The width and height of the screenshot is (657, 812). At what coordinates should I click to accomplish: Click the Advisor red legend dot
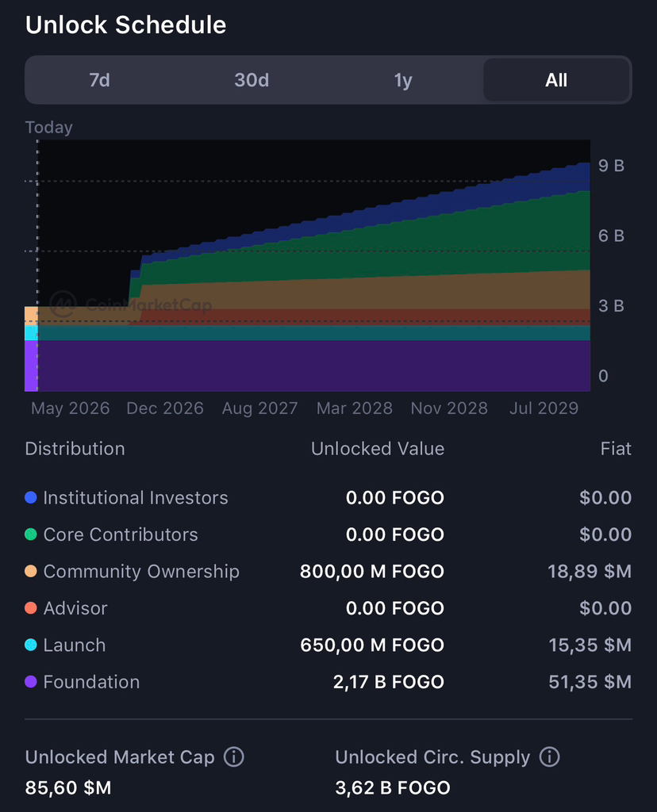(31, 608)
